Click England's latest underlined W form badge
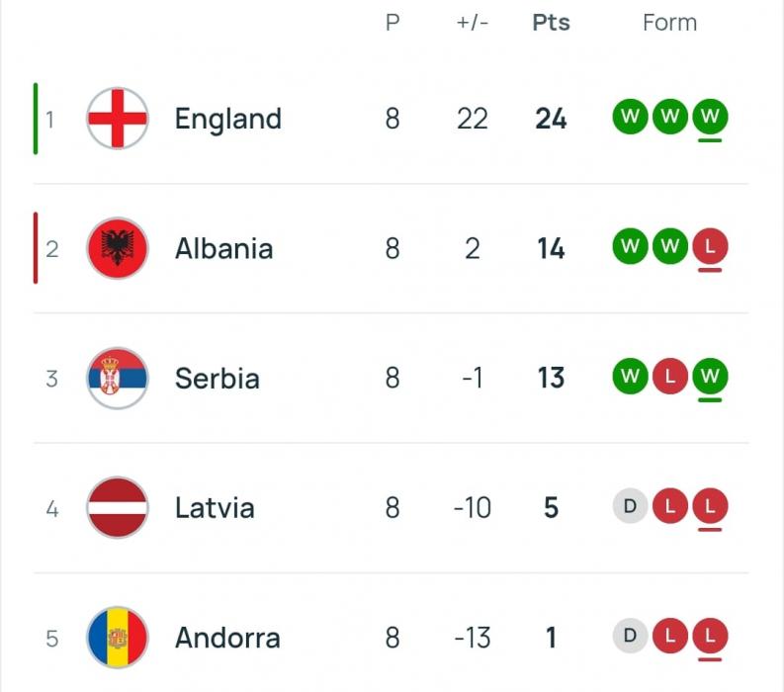Image resolution: width=784 pixels, height=692 pixels. (709, 119)
